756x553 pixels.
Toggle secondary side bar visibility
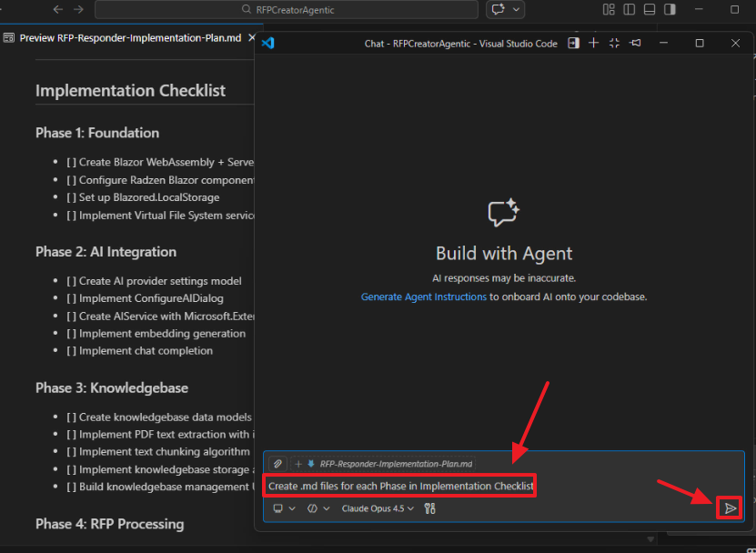670,10
